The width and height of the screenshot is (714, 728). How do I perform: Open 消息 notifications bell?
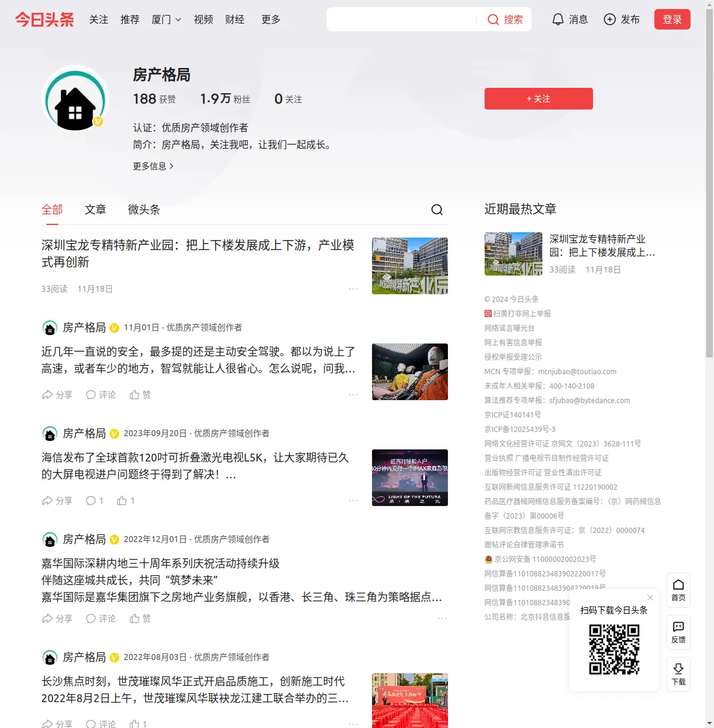coord(570,19)
